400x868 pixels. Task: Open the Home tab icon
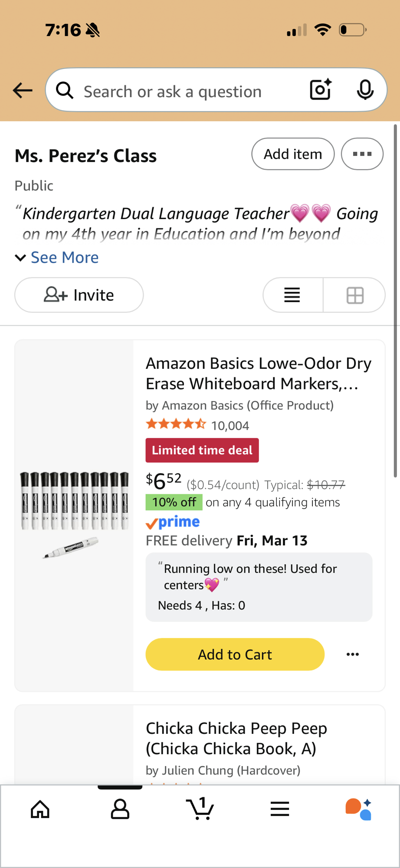pos(40,809)
